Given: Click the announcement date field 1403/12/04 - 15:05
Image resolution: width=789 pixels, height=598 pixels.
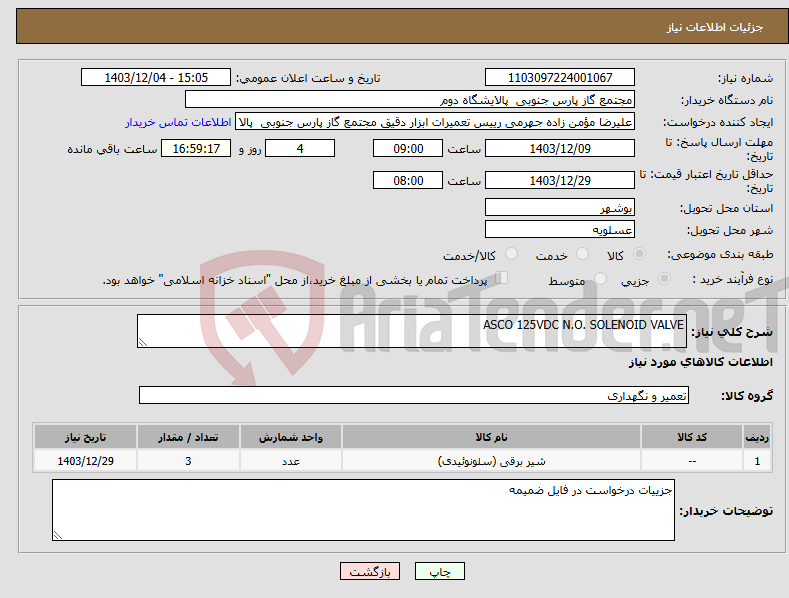Looking at the screenshot, I should 156,78.
